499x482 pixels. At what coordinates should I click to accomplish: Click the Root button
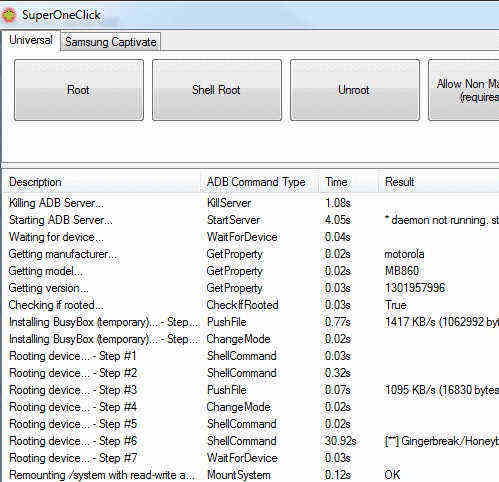click(x=79, y=90)
